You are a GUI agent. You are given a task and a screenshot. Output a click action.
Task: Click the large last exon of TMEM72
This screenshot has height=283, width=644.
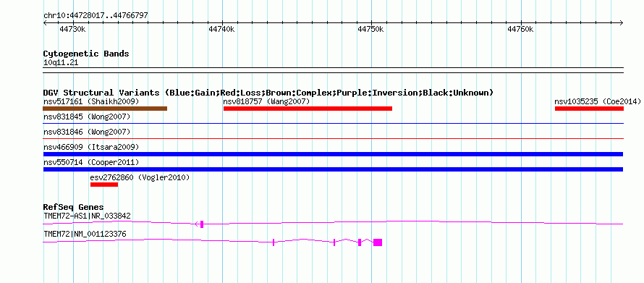pyautogui.click(x=378, y=242)
